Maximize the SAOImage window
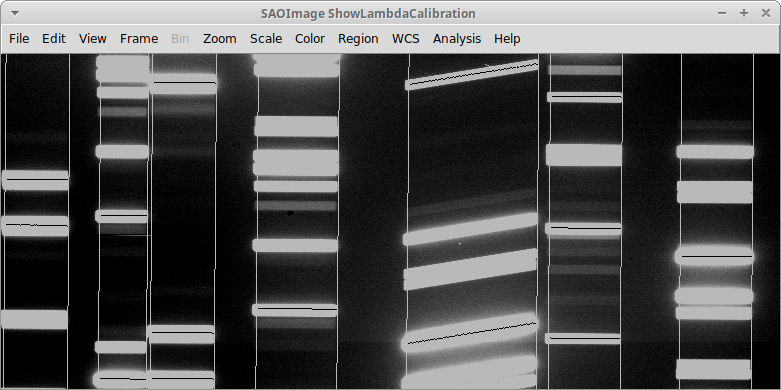781x390 pixels. 744,13
